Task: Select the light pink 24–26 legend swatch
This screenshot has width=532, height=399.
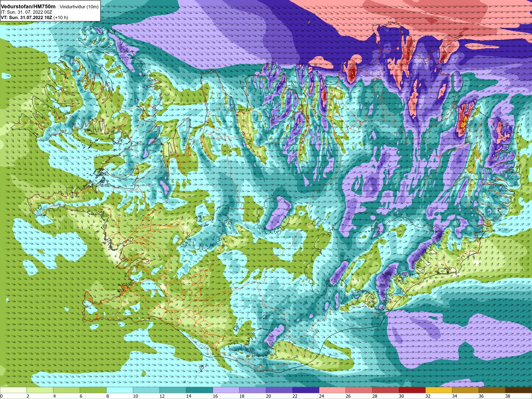Action: click(332, 390)
